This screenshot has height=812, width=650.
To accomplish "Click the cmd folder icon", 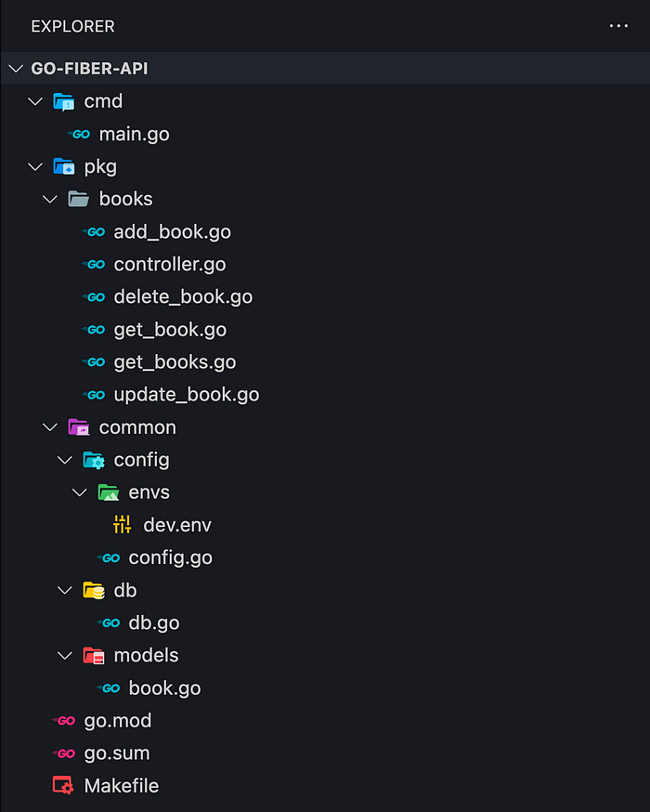I will coord(64,101).
